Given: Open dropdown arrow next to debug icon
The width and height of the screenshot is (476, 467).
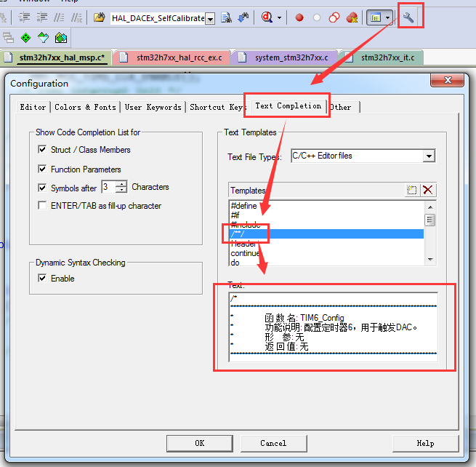Looking at the screenshot, I should [x=279, y=17].
